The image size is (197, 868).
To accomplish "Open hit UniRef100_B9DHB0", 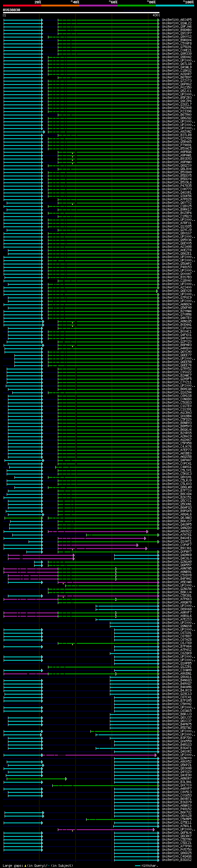I will pyautogui.click(x=176, y=30).
